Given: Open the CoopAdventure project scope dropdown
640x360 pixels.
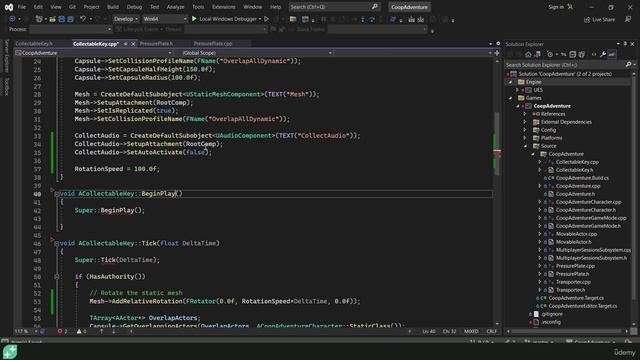Looking at the screenshot, I should click(93, 53).
